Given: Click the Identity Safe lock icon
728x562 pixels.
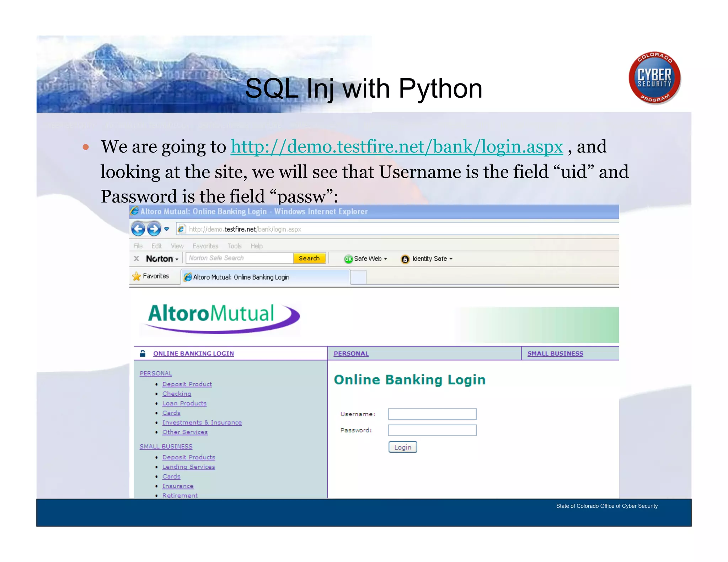Looking at the screenshot, I should click(x=405, y=259).
